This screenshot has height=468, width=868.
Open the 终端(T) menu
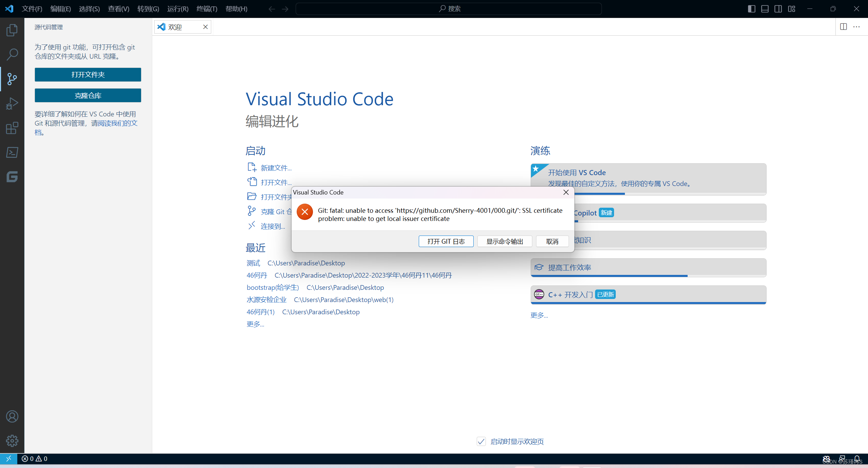(x=207, y=9)
